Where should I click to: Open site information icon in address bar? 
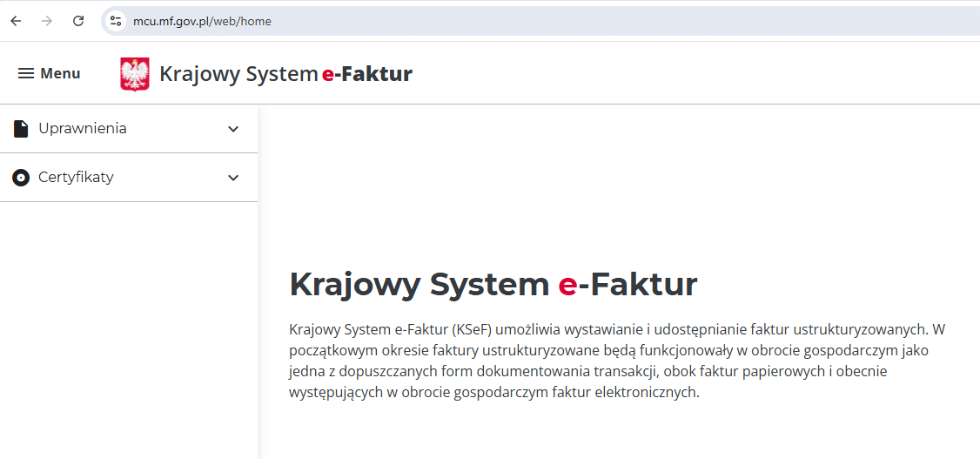point(116,21)
